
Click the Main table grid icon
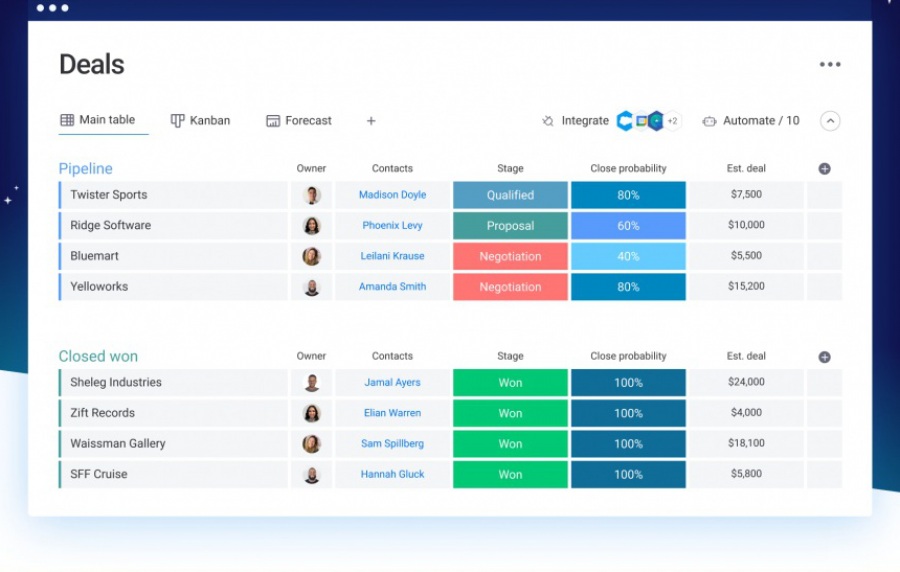pyautogui.click(x=67, y=120)
